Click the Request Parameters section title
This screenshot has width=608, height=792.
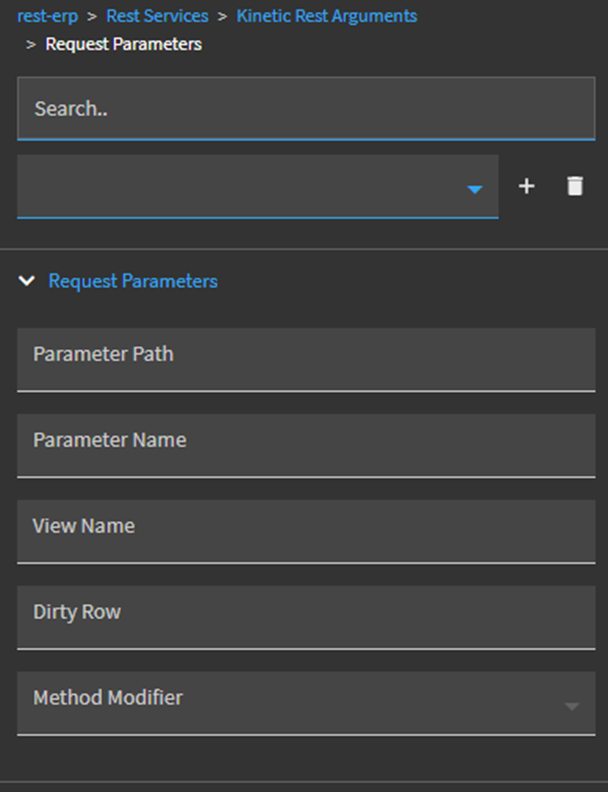point(133,281)
